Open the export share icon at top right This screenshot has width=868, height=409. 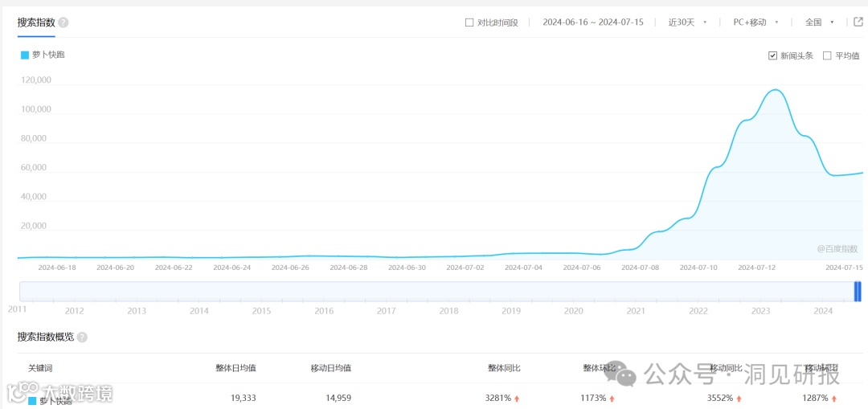[858, 22]
